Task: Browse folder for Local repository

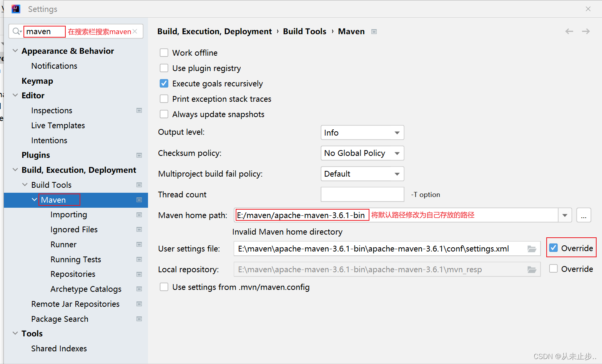Action: 532,270
